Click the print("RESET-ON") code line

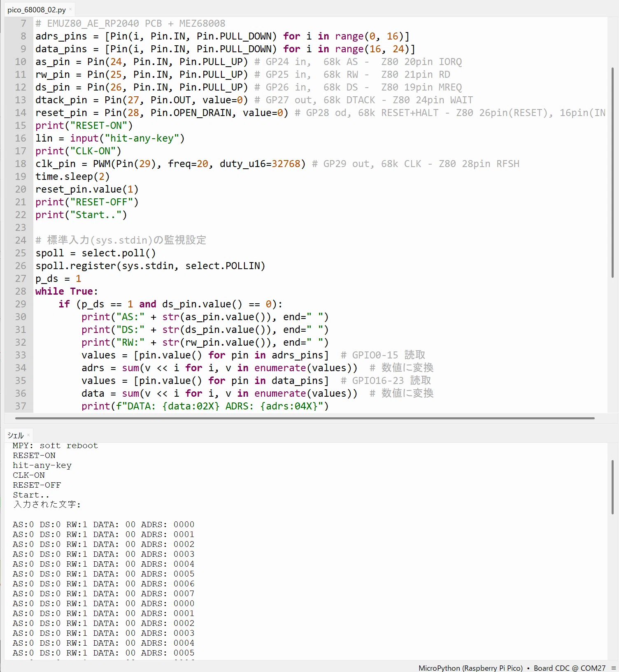[x=84, y=126]
